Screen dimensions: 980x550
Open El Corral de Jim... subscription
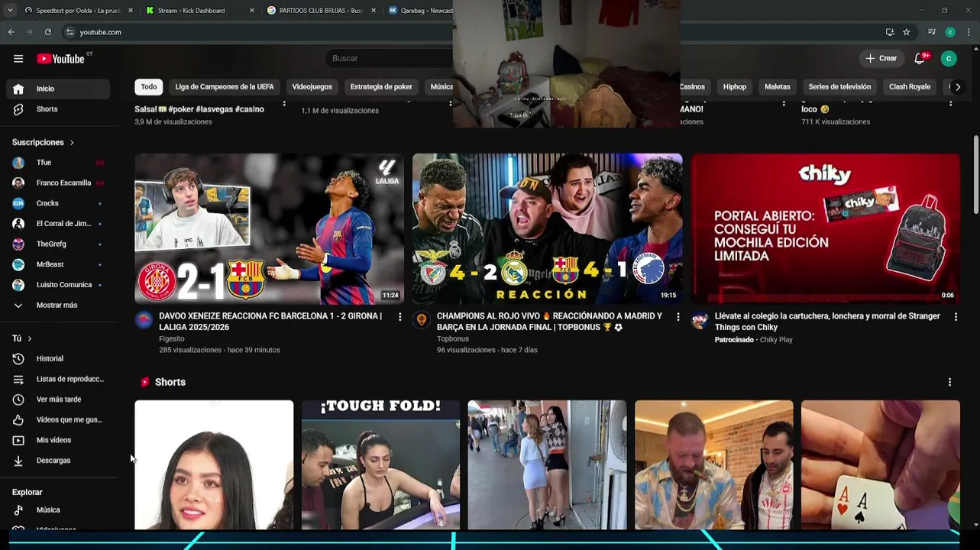point(58,224)
